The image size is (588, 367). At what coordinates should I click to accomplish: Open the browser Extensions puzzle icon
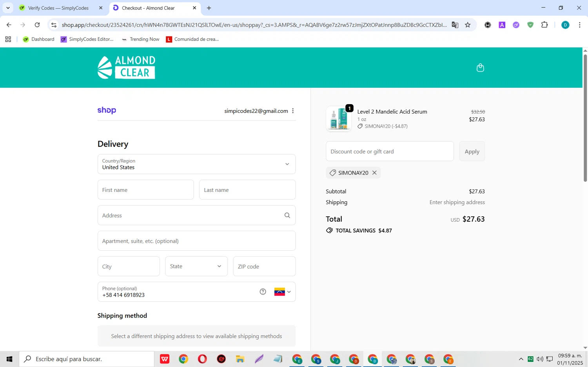click(x=544, y=25)
